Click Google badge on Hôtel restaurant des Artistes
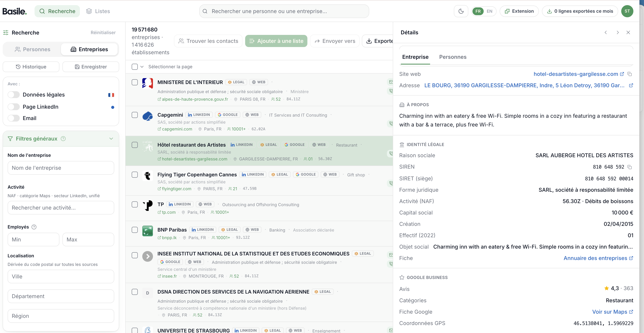 click(294, 145)
